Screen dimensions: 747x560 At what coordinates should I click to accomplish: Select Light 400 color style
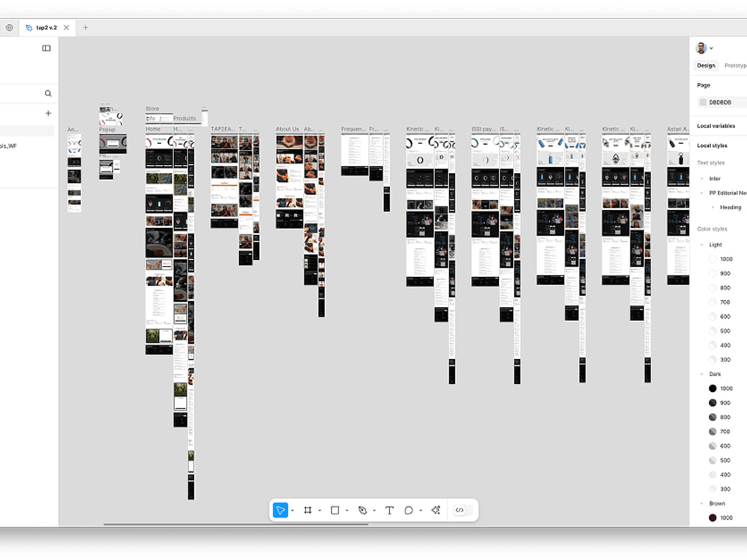[719, 345]
